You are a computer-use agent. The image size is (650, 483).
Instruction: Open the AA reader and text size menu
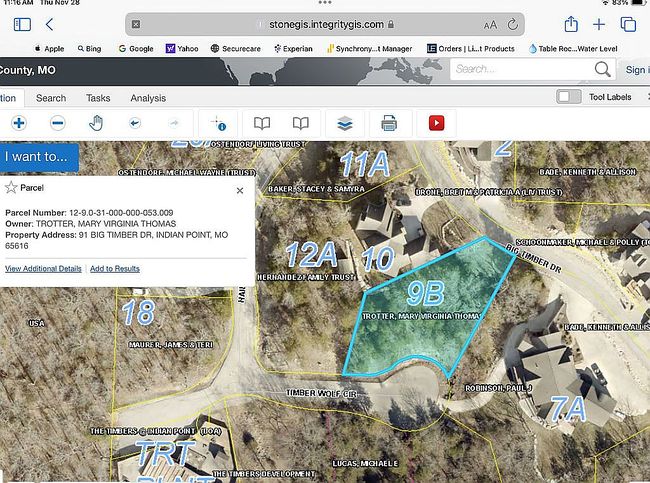[x=490, y=25]
